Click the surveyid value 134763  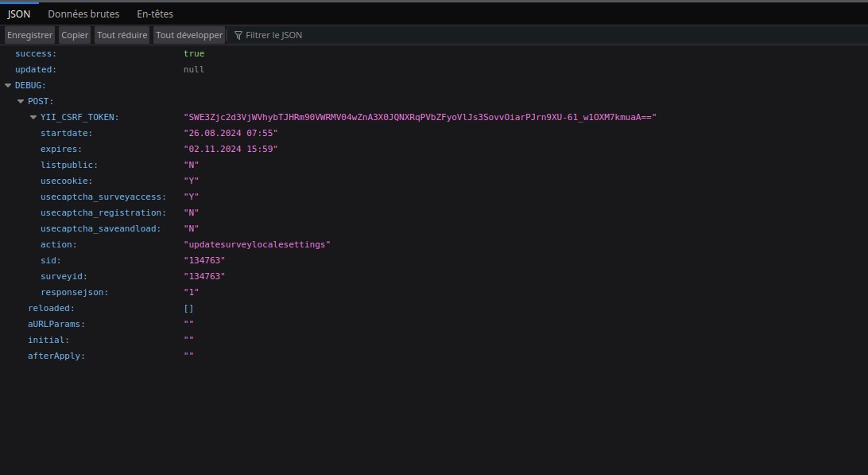point(204,276)
